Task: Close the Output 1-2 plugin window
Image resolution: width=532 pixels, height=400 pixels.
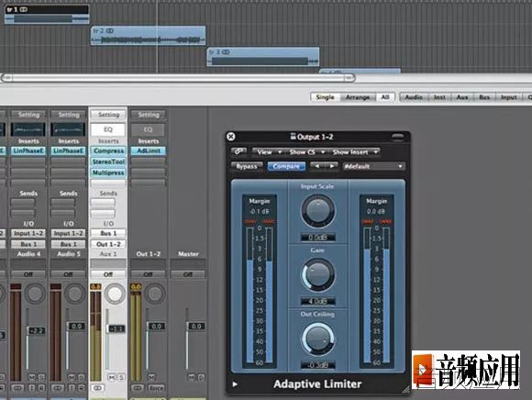Action: [x=231, y=137]
